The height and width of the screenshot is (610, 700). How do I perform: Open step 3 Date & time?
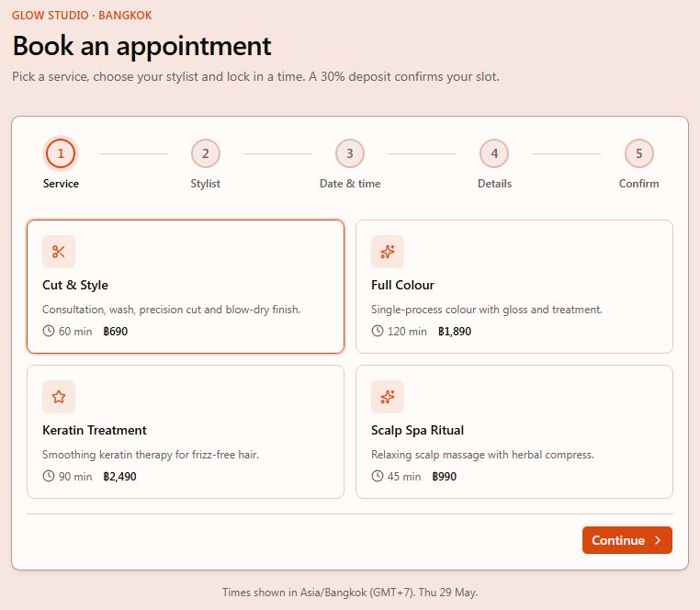[350, 153]
